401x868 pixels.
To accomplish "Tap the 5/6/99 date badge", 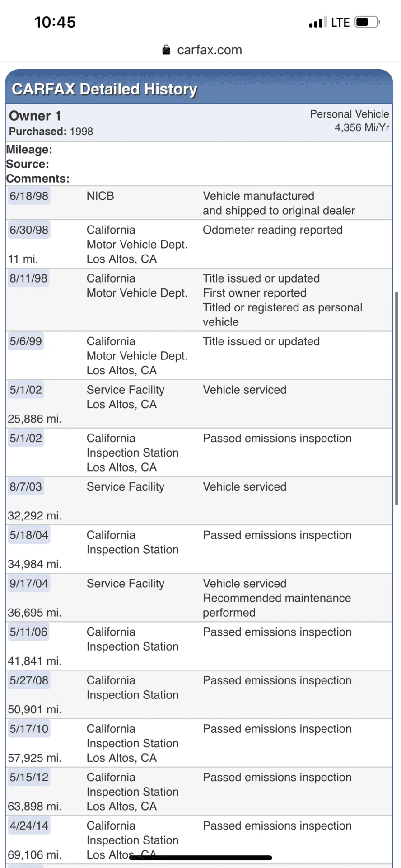I will tap(26, 341).
